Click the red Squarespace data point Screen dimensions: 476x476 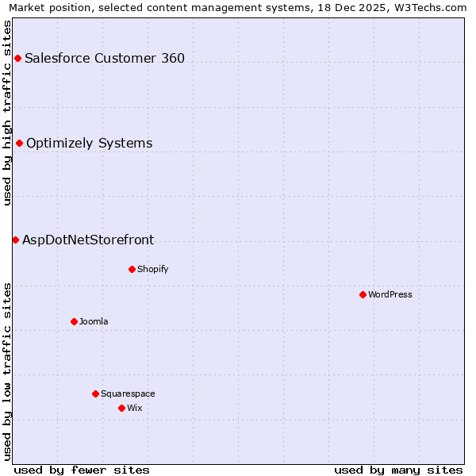[x=96, y=394]
